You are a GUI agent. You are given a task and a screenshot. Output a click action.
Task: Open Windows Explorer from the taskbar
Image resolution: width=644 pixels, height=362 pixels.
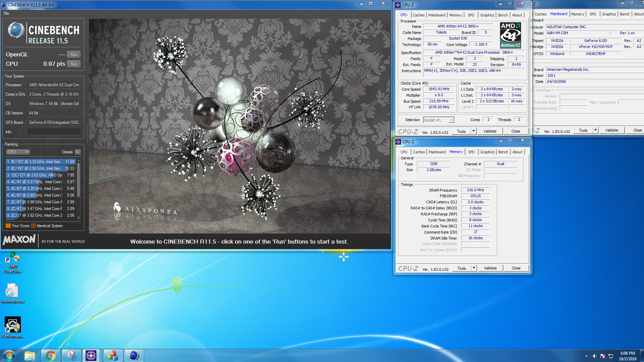point(30,356)
